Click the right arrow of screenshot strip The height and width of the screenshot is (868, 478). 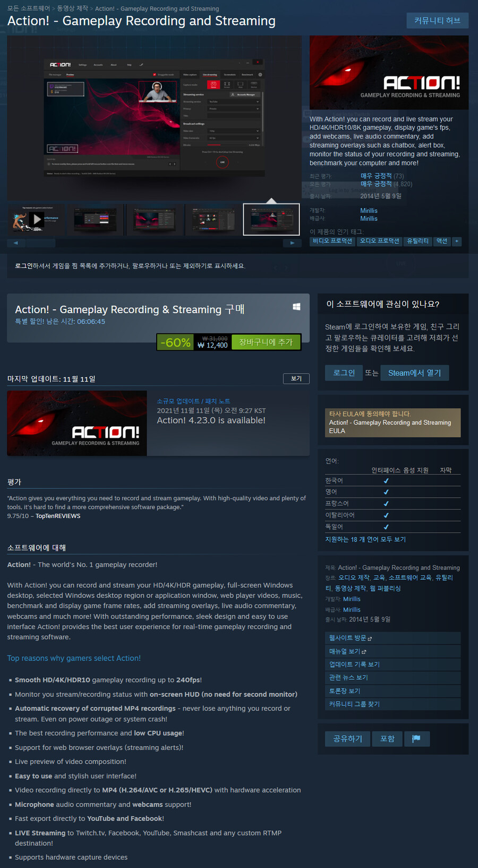point(292,243)
